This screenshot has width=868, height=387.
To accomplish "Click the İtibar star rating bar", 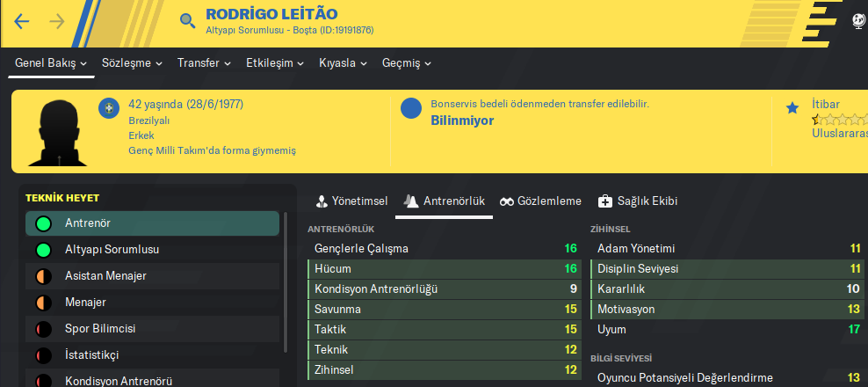I will click(x=839, y=120).
